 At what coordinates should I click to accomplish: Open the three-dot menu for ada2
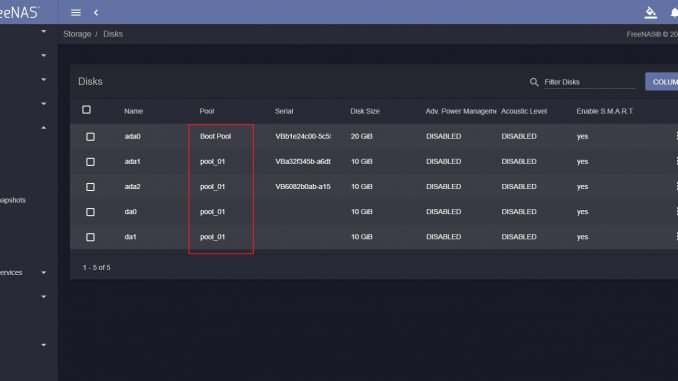pos(676,186)
